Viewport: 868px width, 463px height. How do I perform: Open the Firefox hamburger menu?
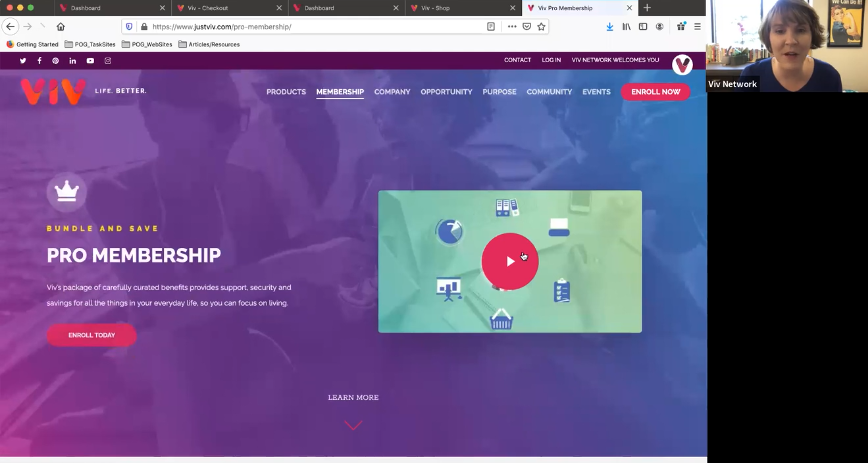698,27
